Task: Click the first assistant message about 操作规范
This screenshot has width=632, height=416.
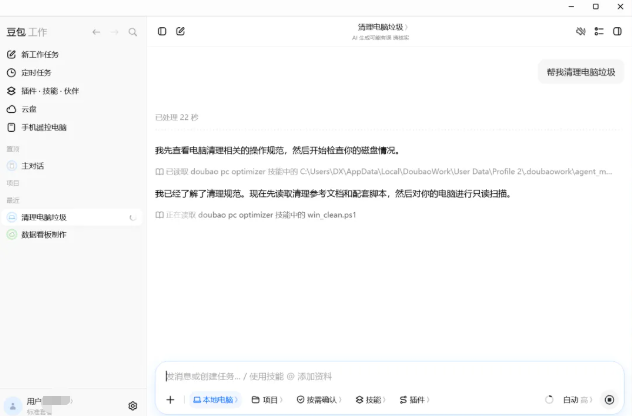Action: coord(277,150)
